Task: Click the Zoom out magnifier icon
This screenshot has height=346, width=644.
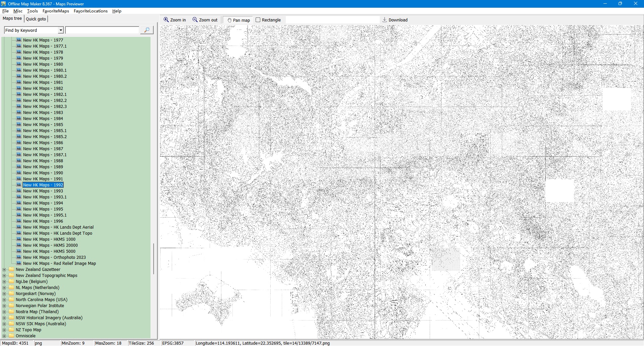Action: coord(195,20)
